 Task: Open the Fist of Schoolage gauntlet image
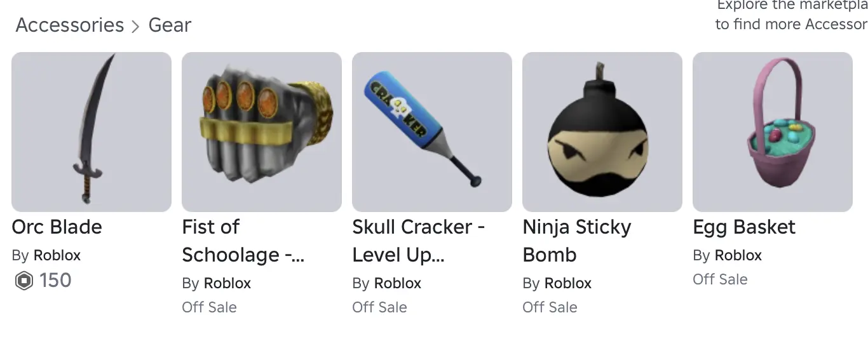(x=262, y=132)
